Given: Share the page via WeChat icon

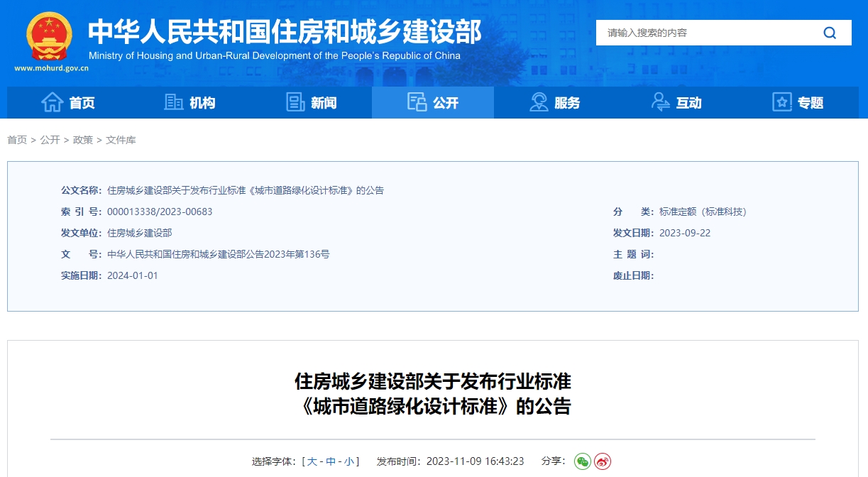Looking at the screenshot, I should click(x=583, y=461).
